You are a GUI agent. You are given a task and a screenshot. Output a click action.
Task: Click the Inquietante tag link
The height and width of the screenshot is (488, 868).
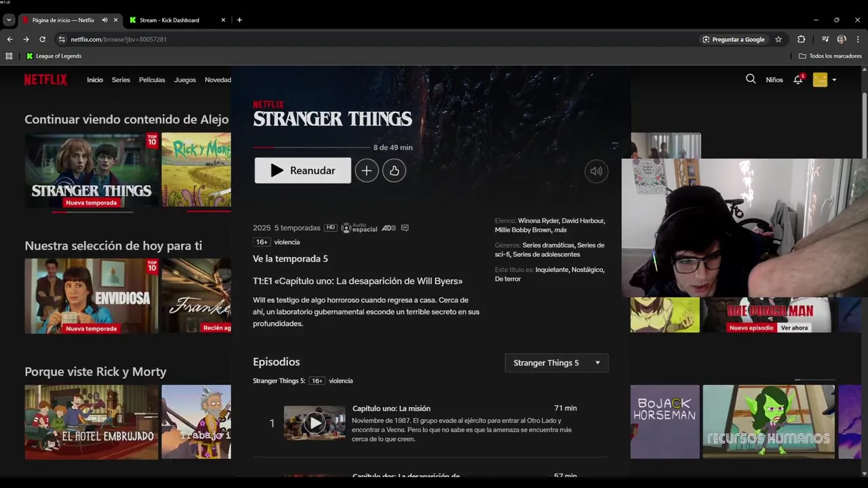[551, 270]
